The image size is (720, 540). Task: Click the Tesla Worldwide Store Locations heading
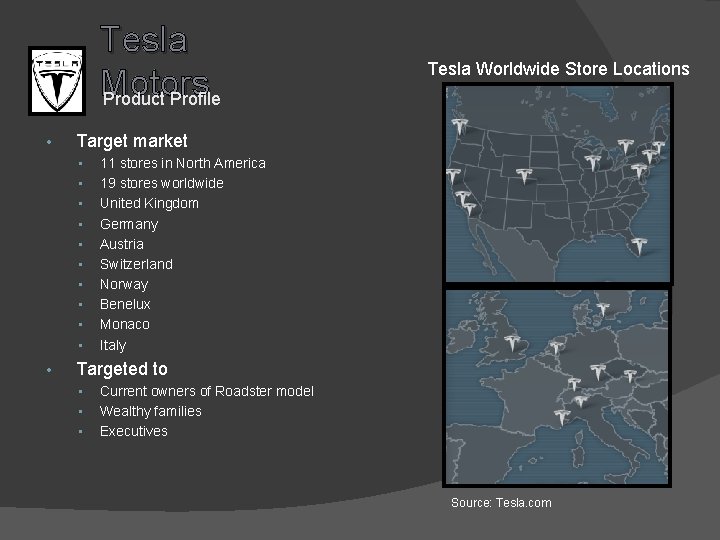pos(558,69)
